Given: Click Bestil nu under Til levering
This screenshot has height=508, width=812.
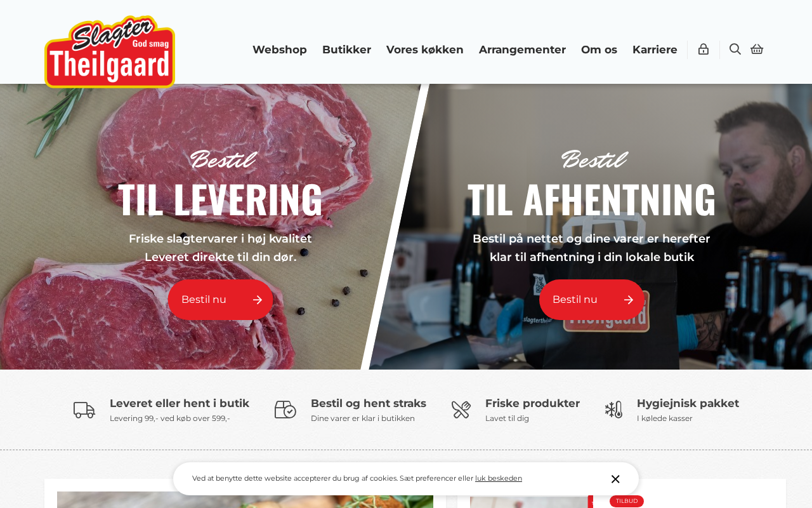Looking at the screenshot, I should (x=221, y=300).
